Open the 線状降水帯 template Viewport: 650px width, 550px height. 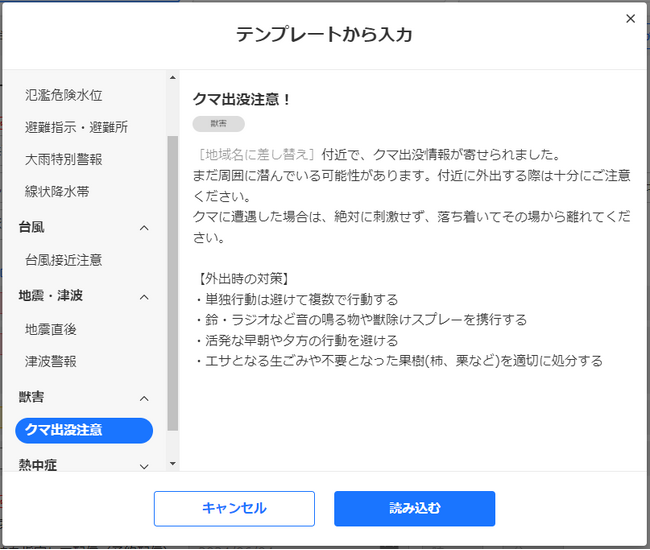[x=57, y=191]
